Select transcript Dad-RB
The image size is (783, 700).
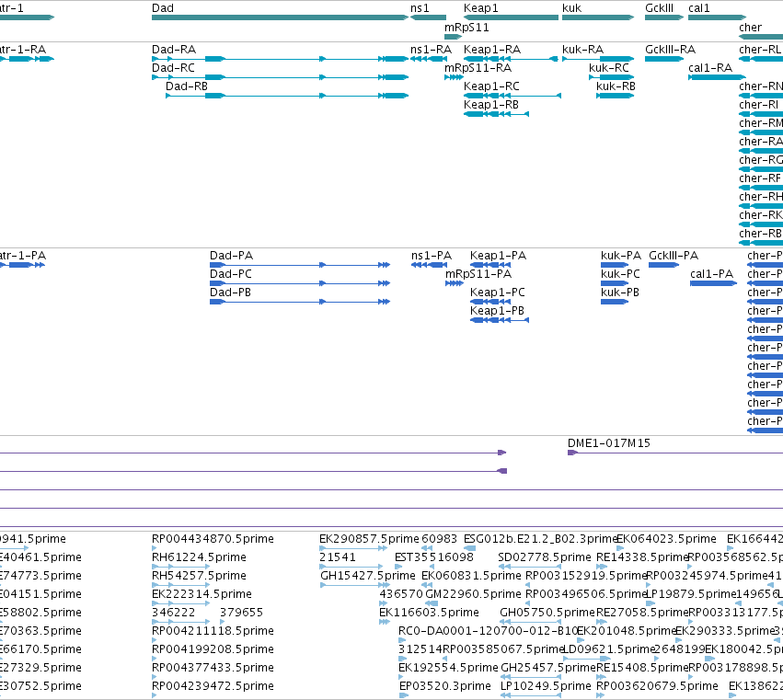coord(187,86)
